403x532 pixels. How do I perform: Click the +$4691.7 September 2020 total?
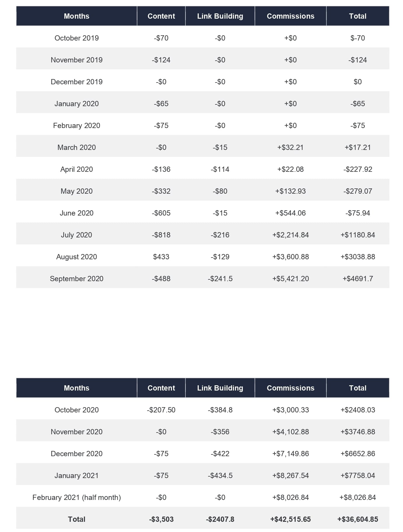pos(358,279)
